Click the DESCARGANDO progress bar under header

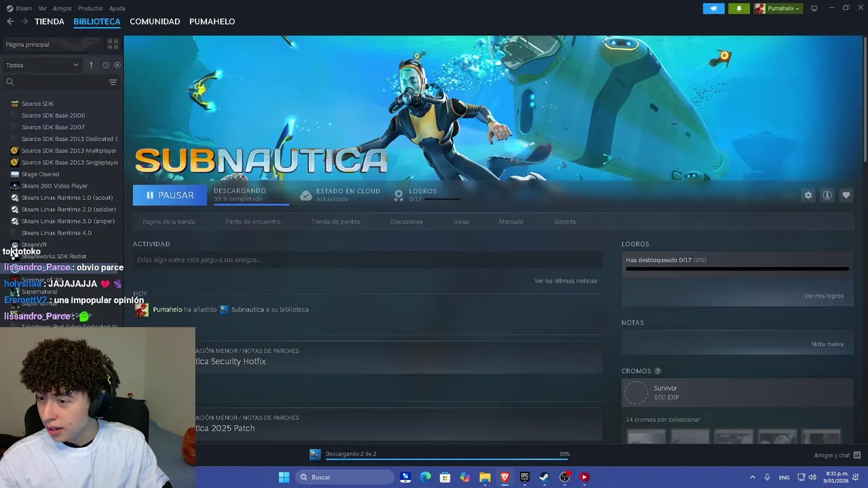[252, 203]
